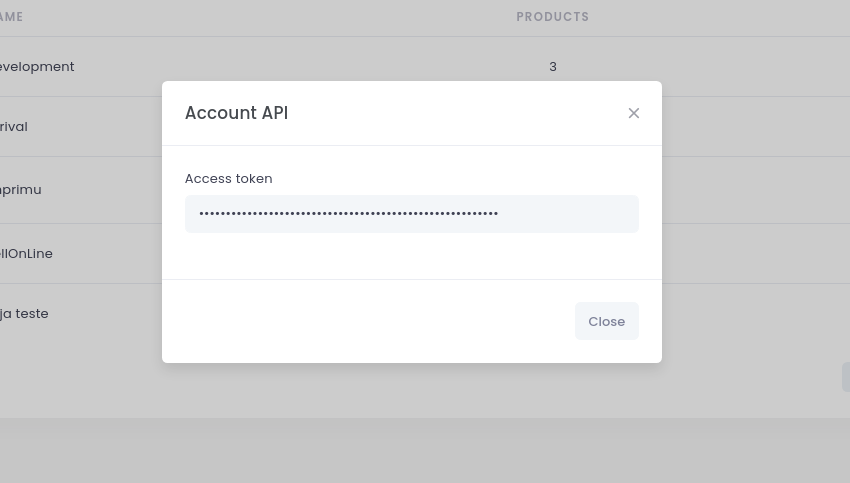Click the dark gray band below the table
Screen dimensions: 850x483
point(425,450)
